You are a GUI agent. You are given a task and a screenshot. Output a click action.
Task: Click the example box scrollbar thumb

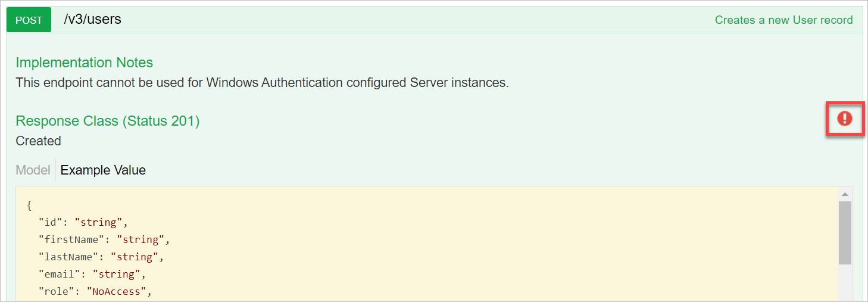(845, 232)
